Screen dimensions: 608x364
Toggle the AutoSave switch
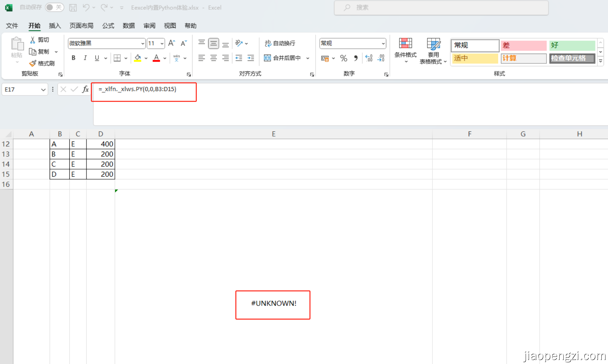(54, 7)
